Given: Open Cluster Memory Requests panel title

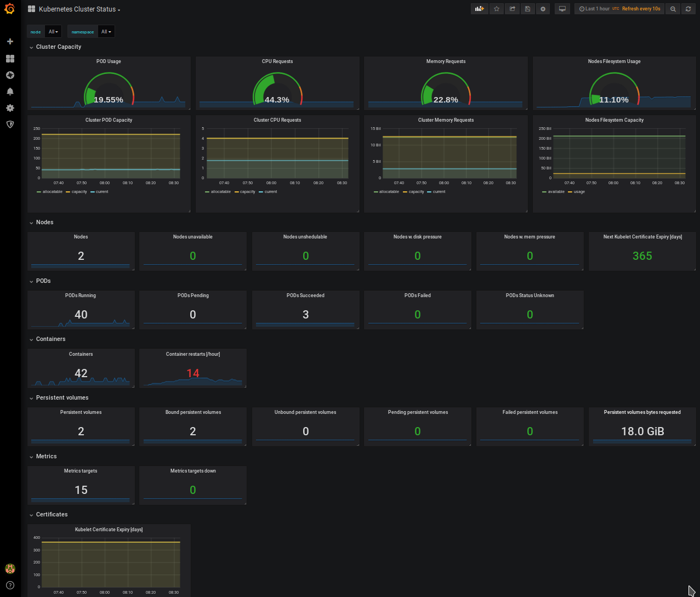Looking at the screenshot, I should 446,120.
